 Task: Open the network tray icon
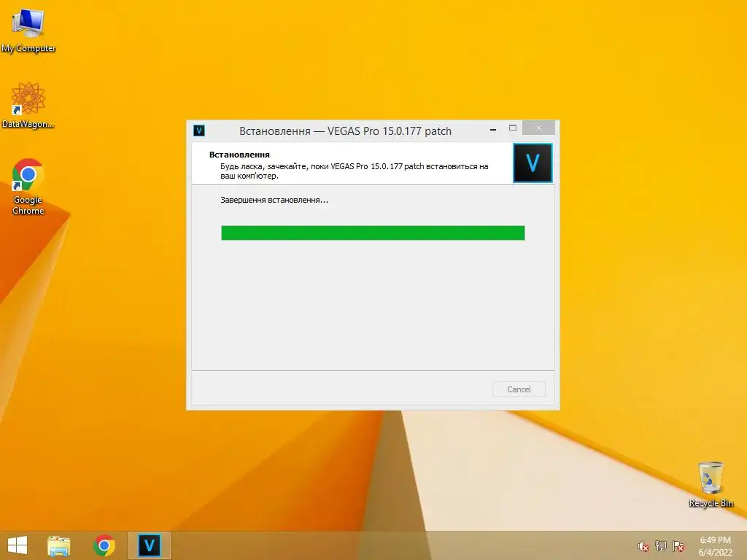(660, 546)
